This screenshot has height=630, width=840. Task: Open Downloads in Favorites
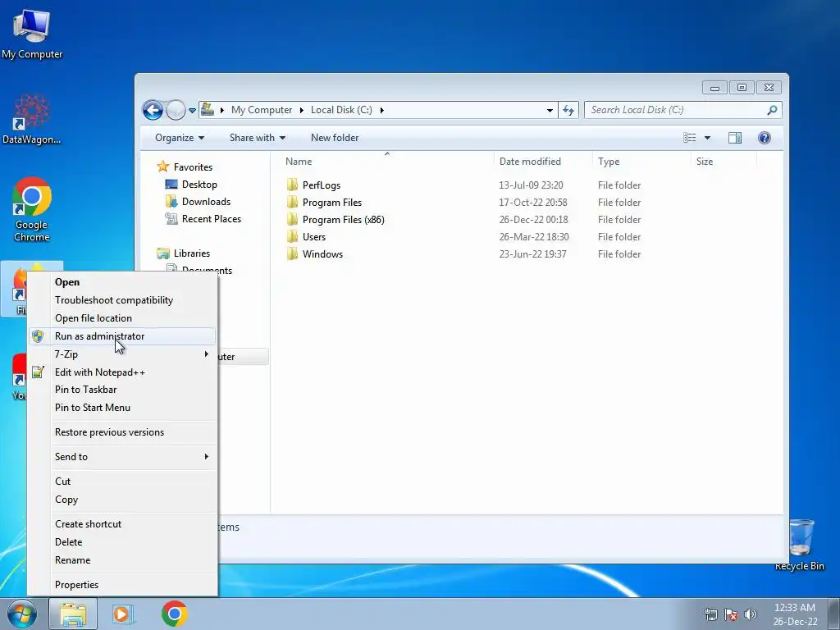click(206, 202)
